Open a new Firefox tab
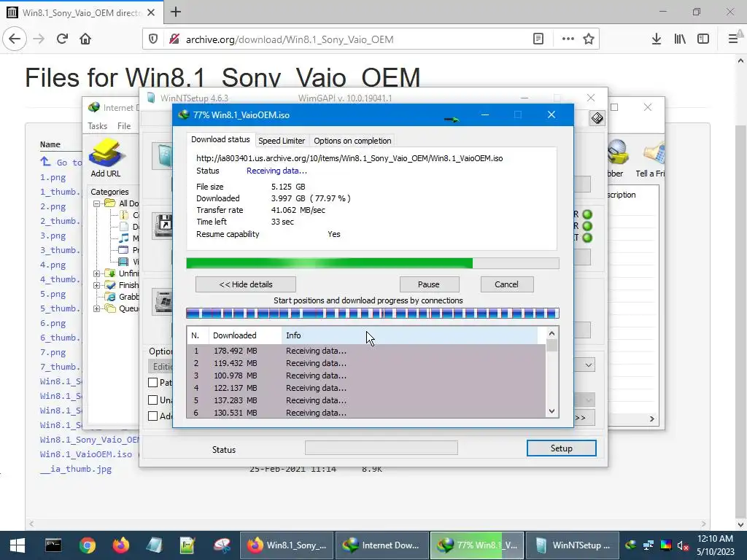Image resolution: width=747 pixels, height=560 pixels. pos(176,12)
